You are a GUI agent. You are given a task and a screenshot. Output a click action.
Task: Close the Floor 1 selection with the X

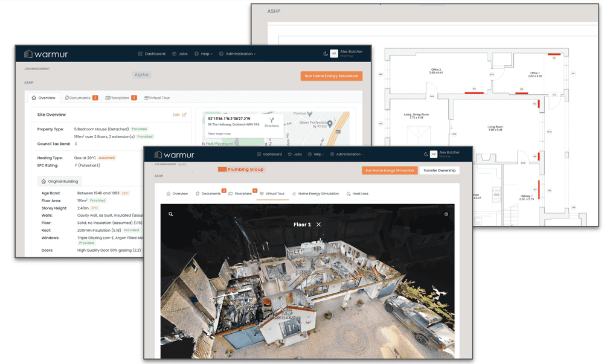coord(318,225)
